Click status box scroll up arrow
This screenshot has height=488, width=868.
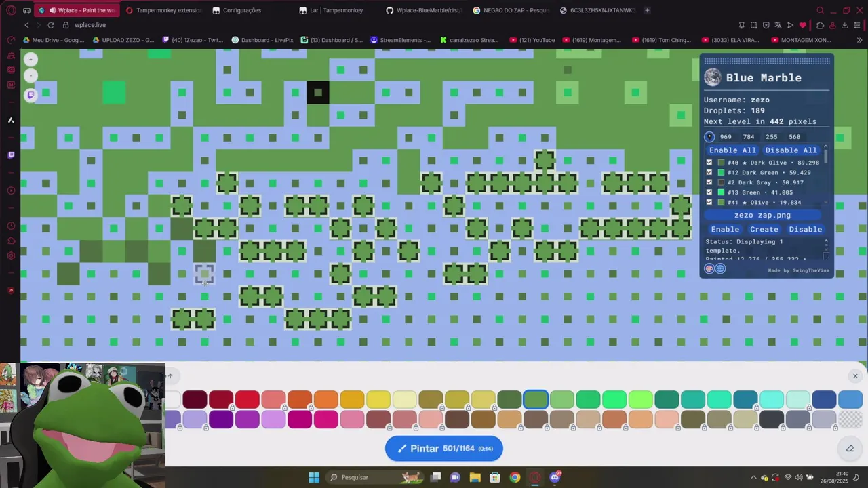(x=826, y=242)
